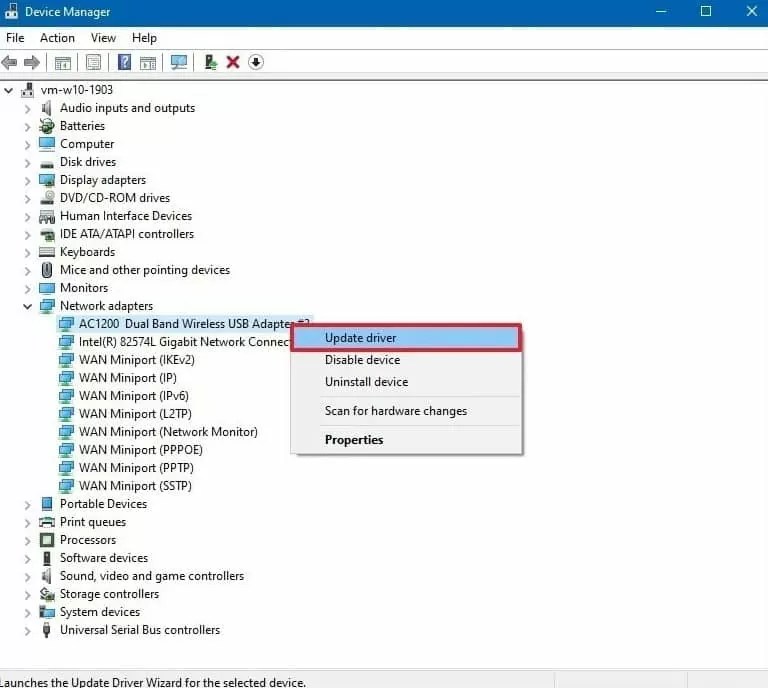Click red X Uninstall device toolbar icon
This screenshot has height=688, width=768.
tap(233, 62)
